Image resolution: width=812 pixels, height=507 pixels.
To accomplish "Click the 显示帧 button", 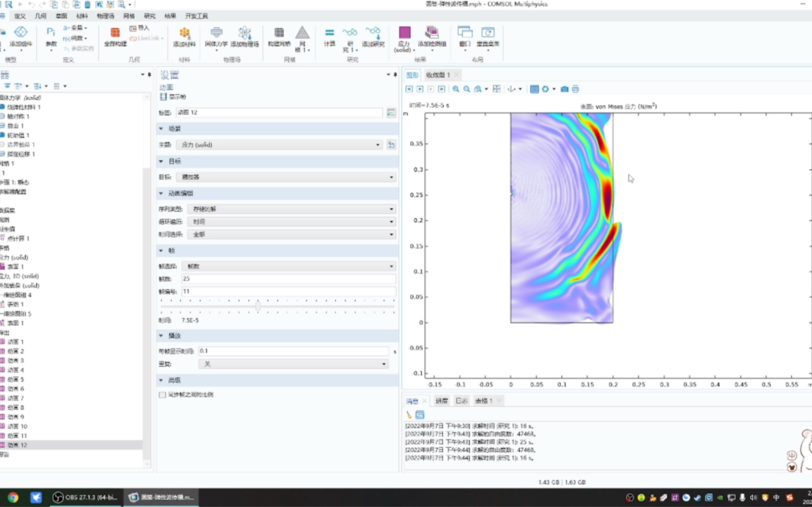I will click(x=173, y=97).
